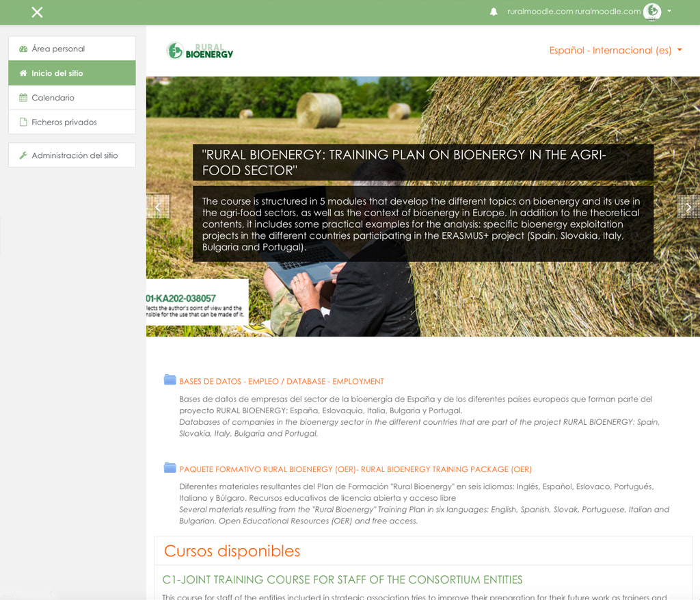The image size is (700, 600).
Task: Open ruralmoodle.com user name link
Action: pos(574,12)
